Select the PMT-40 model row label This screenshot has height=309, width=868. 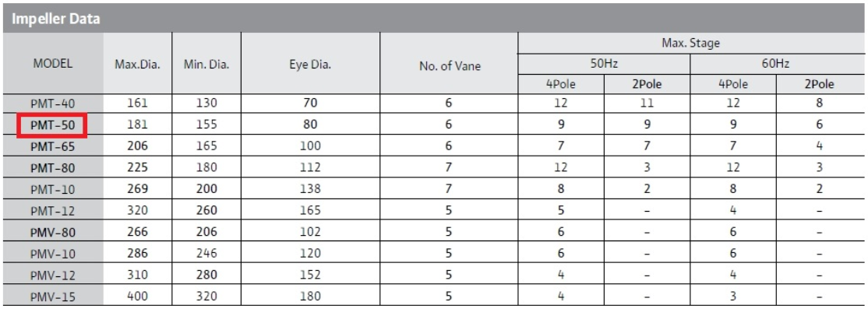[x=52, y=103]
